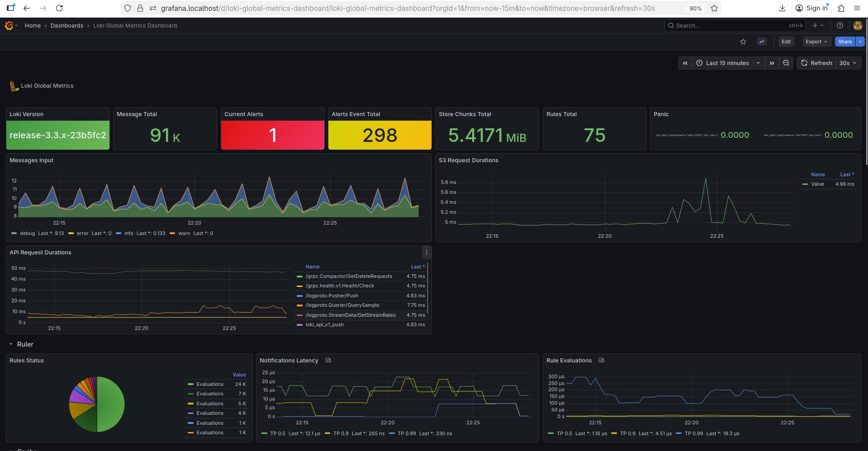Screen dimensions: 868x451
Task: Toggle debug series in Messages Input legend
Action: click(27, 234)
